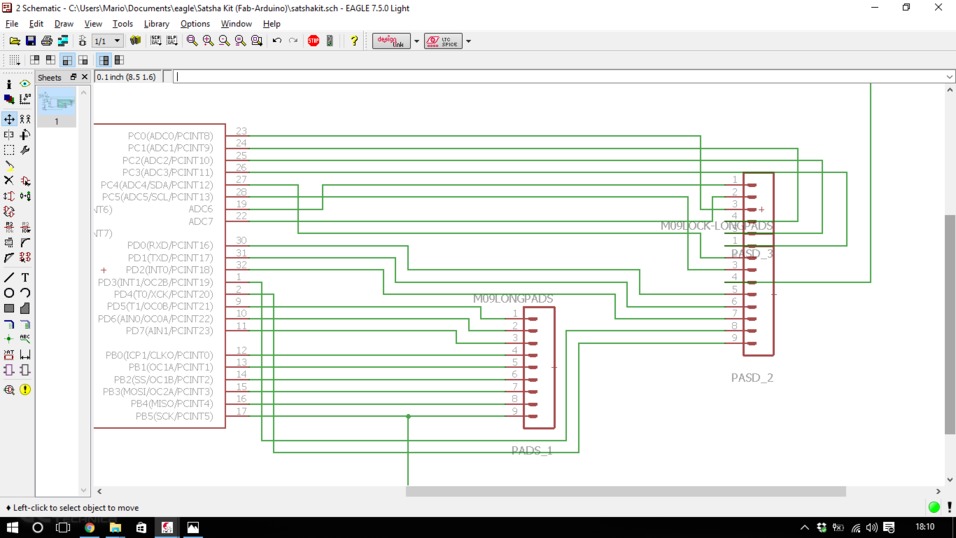This screenshot has height=538, width=956.
Task: Select the Rectangle tool
Action: coord(9,309)
